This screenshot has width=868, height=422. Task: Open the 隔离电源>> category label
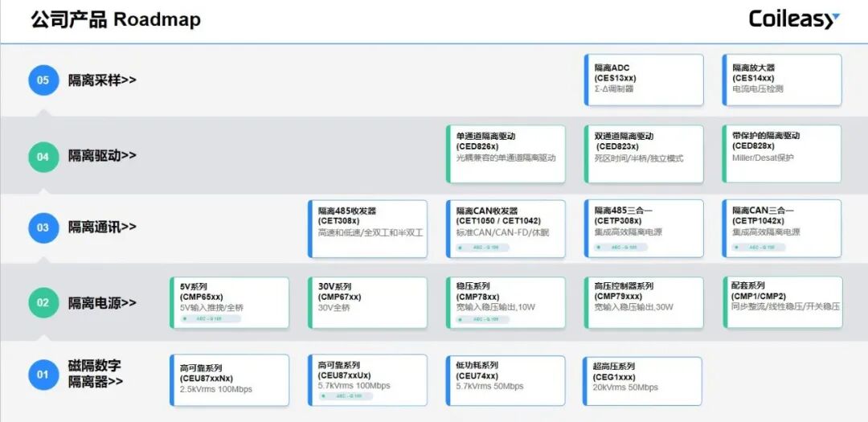[x=102, y=303]
